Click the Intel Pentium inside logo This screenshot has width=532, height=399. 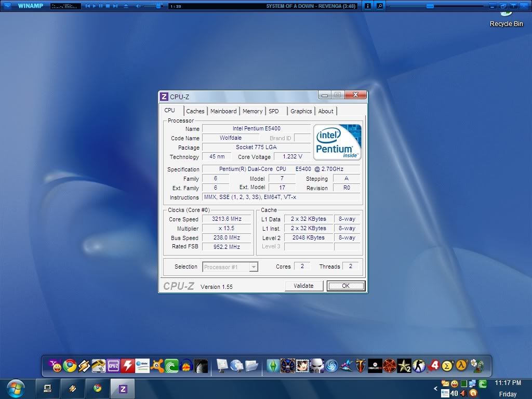[337, 142]
